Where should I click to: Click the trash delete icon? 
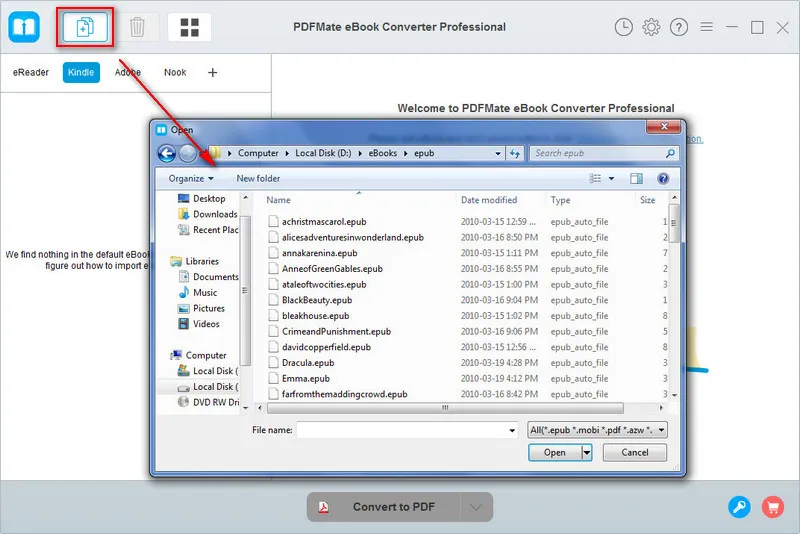click(137, 27)
